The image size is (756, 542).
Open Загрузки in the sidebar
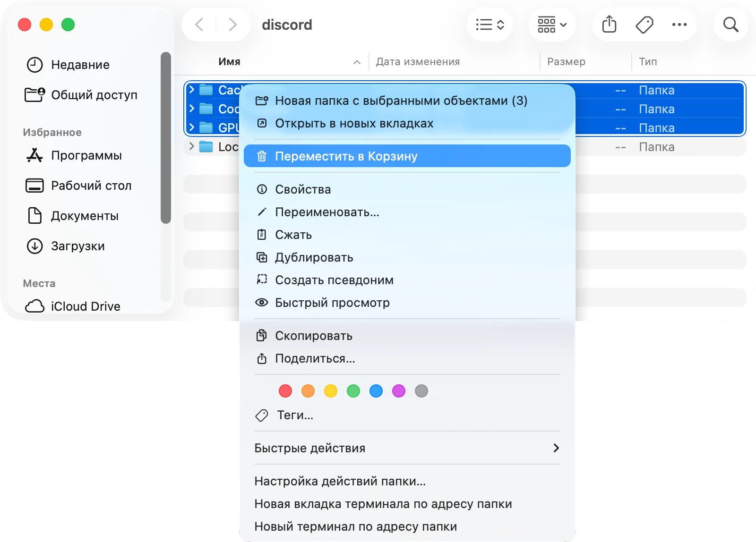[66, 246]
